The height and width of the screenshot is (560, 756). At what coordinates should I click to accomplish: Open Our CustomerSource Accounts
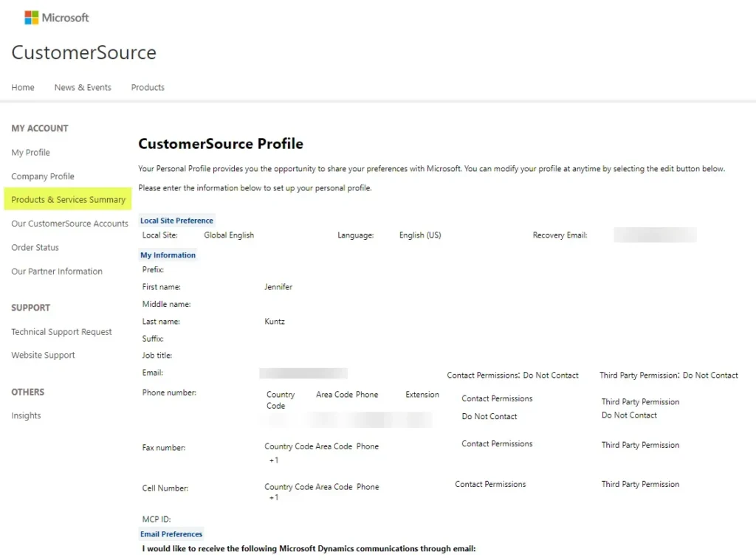(x=69, y=224)
